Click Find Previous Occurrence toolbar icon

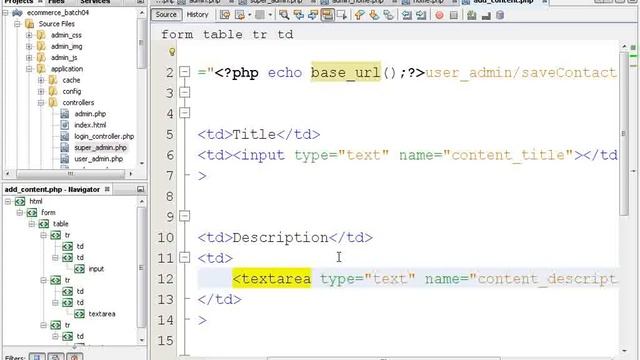299,15
